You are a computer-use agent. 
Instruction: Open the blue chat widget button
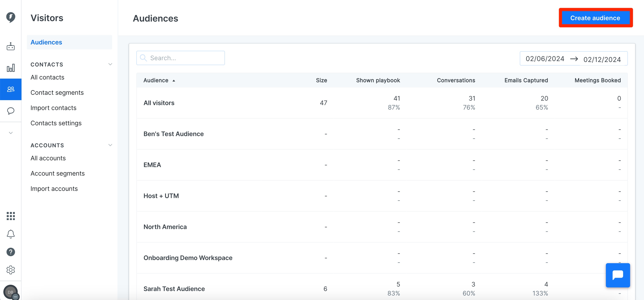click(618, 275)
